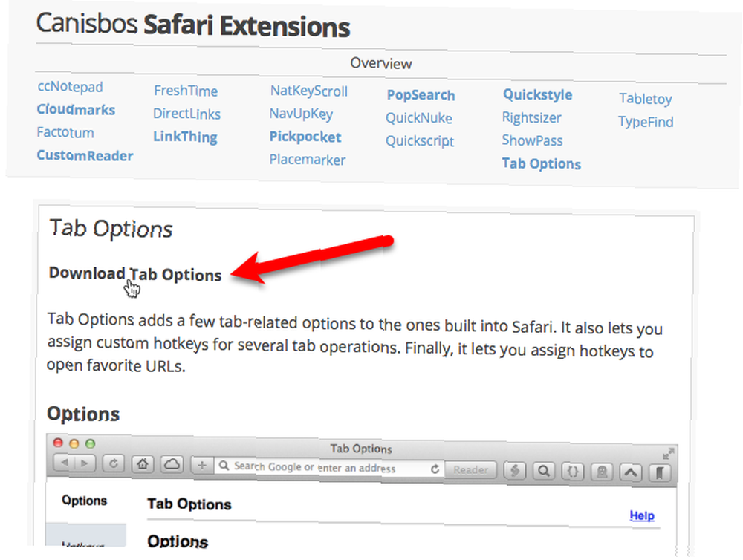The height and width of the screenshot is (560, 743).
Task: Enter full screen via expand arrows icon
Action: point(668,453)
